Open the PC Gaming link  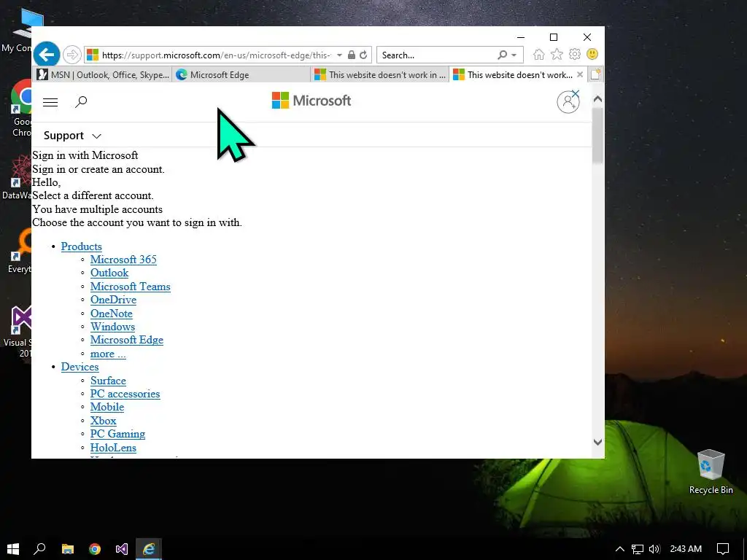coord(117,434)
